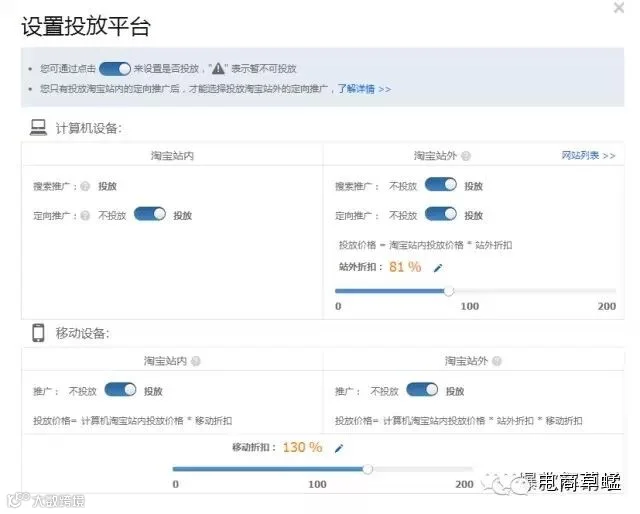Viewport: 640px width, 514px height.
Task: Click the help icon next to 定向推广 in 淘宝站内
Action: (x=85, y=216)
